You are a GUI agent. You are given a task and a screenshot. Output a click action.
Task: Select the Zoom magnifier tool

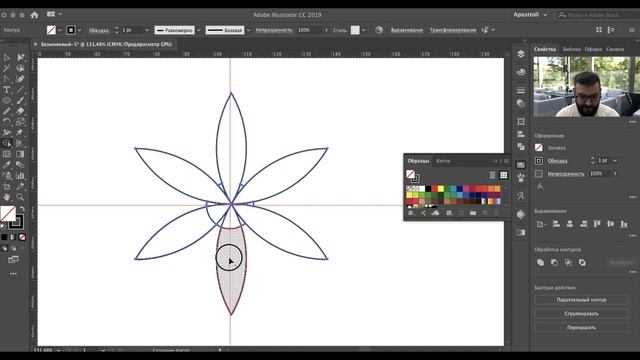pos(20,197)
